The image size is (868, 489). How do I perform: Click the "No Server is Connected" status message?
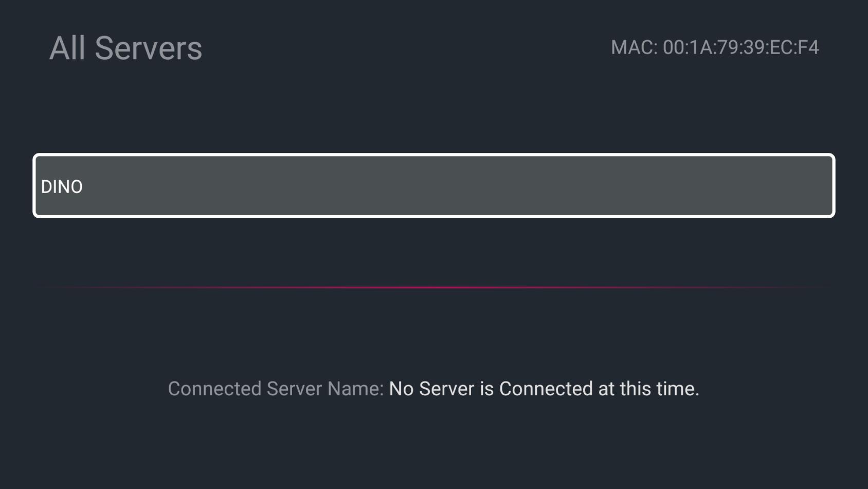(x=544, y=389)
